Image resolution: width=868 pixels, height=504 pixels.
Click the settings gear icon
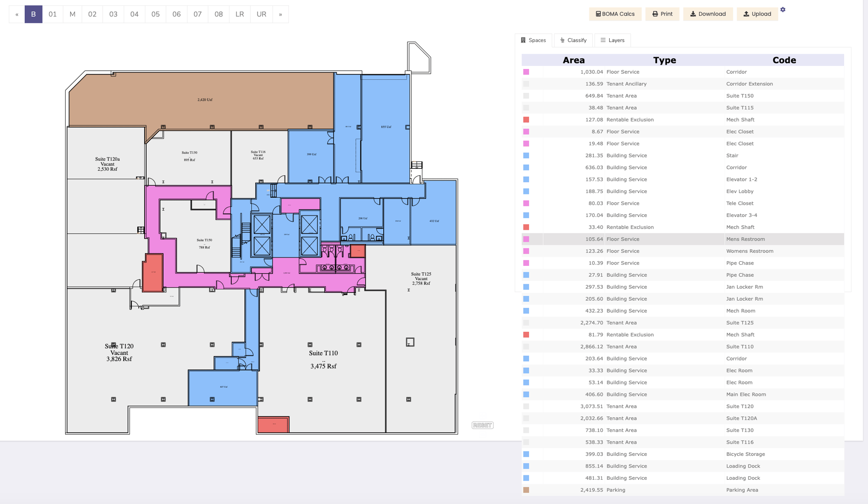click(x=783, y=10)
